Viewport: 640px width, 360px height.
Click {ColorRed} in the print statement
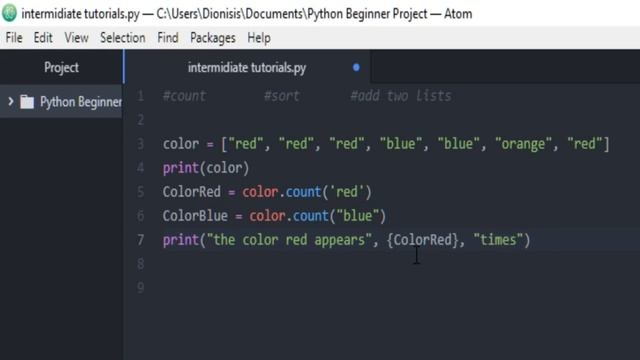coord(422,240)
